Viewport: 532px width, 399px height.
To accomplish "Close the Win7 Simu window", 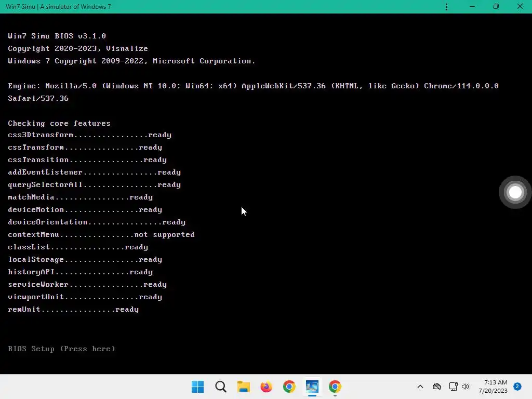I will [520, 7].
